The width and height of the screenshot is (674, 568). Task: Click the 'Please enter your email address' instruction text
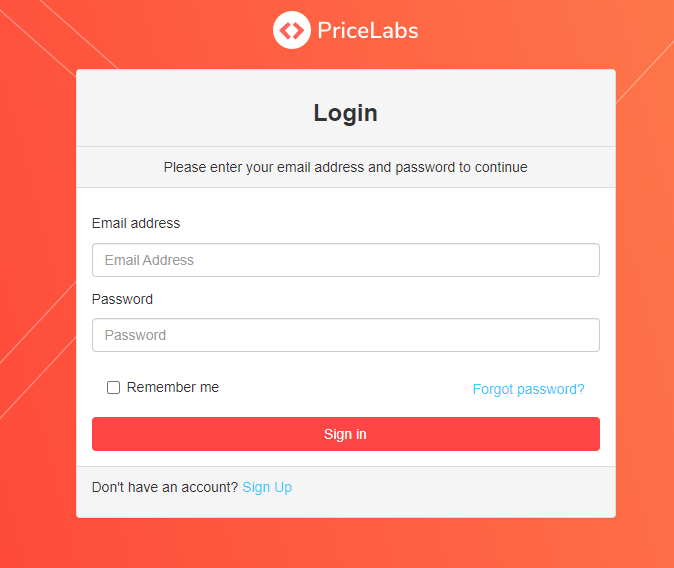[x=346, y=167]
